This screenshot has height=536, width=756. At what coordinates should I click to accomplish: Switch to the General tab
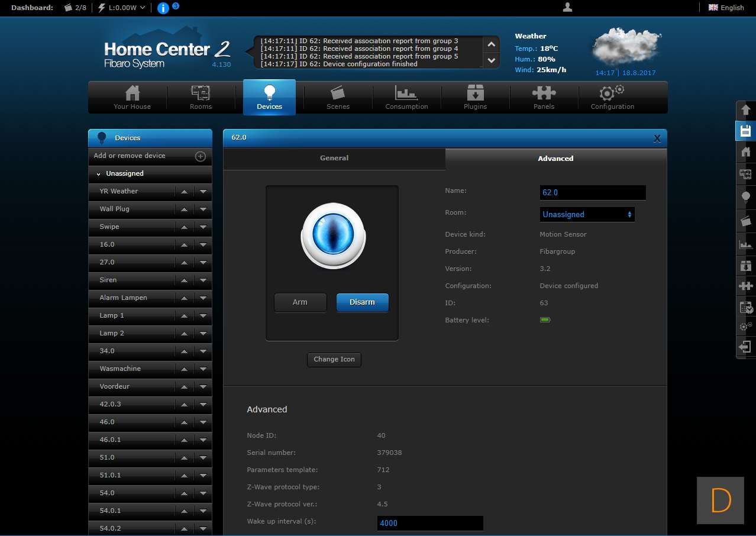click(x=334, y=159)
